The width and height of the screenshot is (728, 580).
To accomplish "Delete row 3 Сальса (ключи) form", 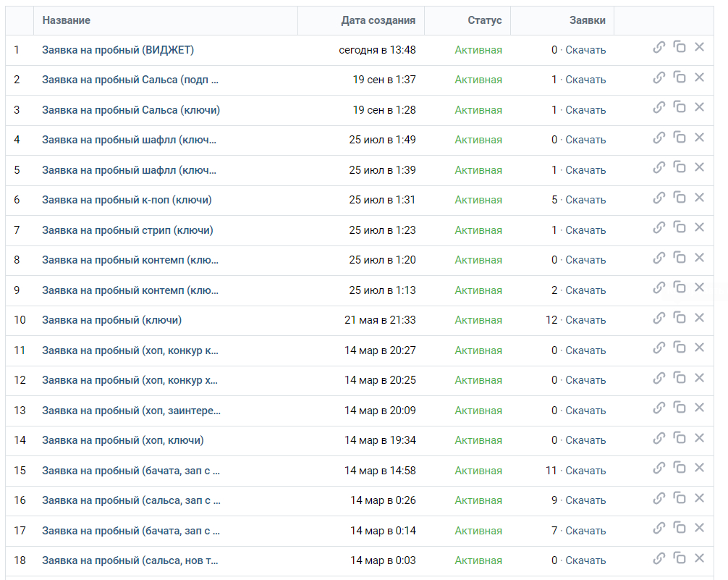I will (700, 107).
